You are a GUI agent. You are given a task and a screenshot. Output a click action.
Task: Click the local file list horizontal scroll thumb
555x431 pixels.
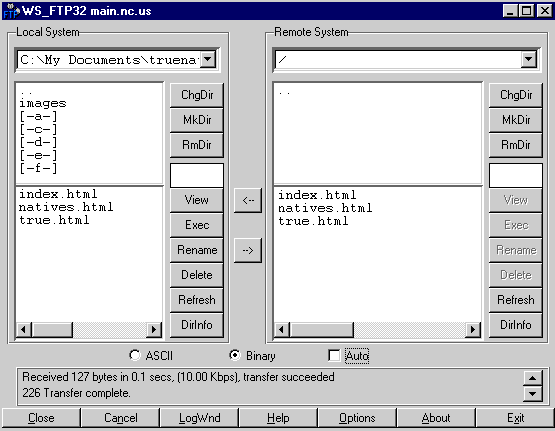coord(52,330)
